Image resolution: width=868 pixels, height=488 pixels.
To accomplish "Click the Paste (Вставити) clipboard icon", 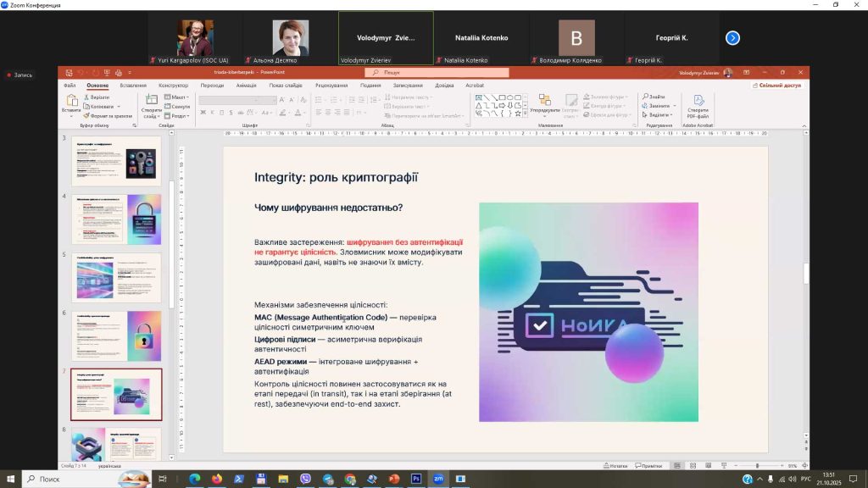I will (71, 101).
